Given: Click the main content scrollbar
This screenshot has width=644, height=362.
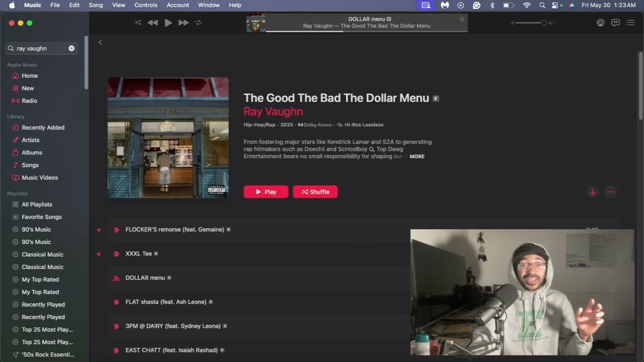Looking at the screenshot, I should pyautogui.click(x=640, y=85).
